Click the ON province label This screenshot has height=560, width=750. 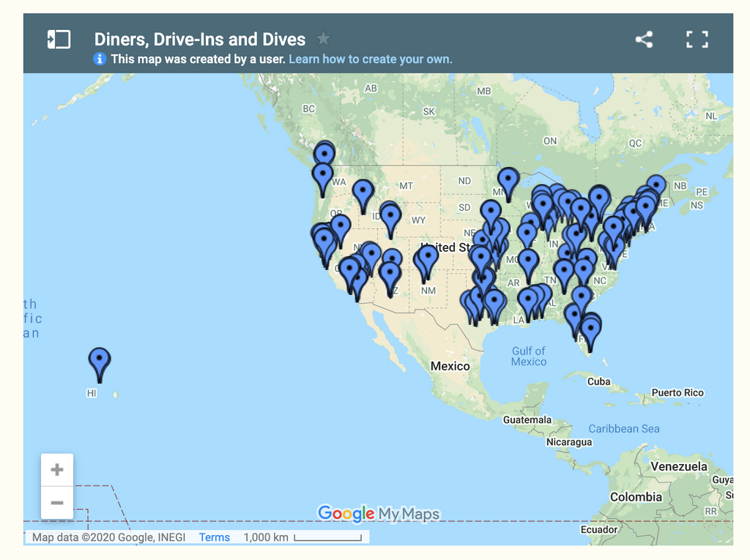[x=550, y=141]
